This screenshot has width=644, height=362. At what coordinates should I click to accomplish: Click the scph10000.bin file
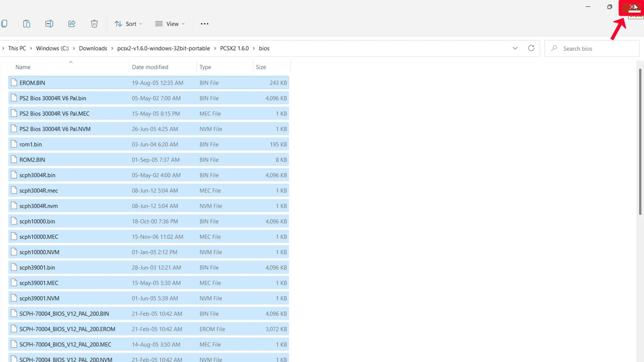(x=37, y=221)
